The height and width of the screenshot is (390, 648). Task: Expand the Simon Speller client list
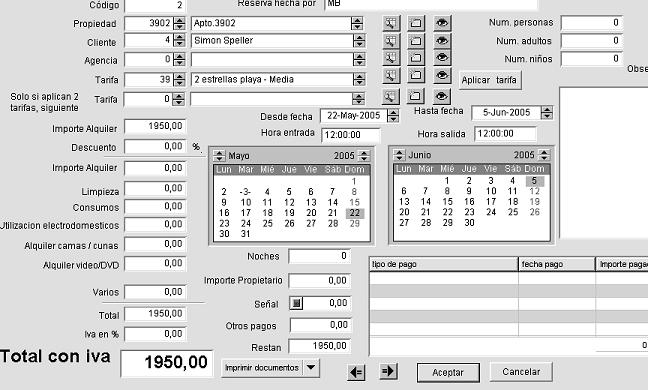(x=359, y=40)
